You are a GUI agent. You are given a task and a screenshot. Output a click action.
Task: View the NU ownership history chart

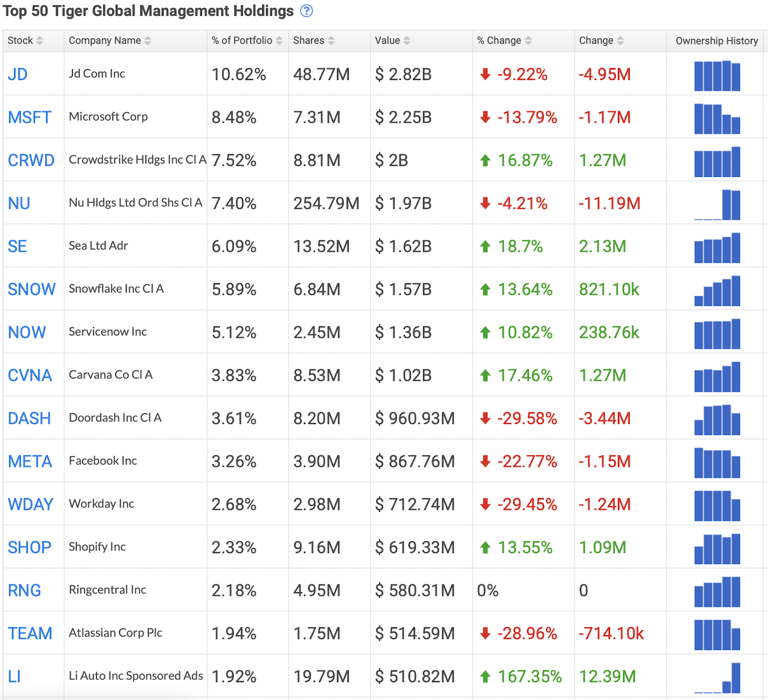[x=717, y=205]
